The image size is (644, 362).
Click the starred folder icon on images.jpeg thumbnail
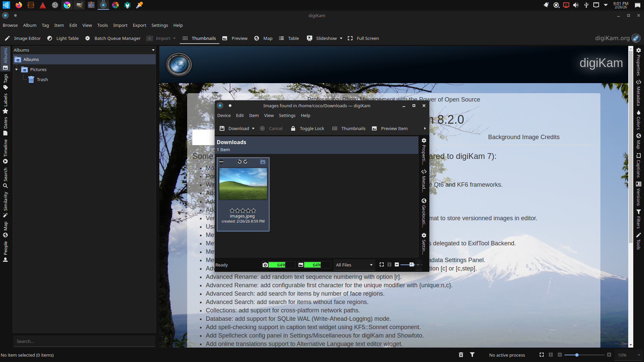click(x=263, y=162)
